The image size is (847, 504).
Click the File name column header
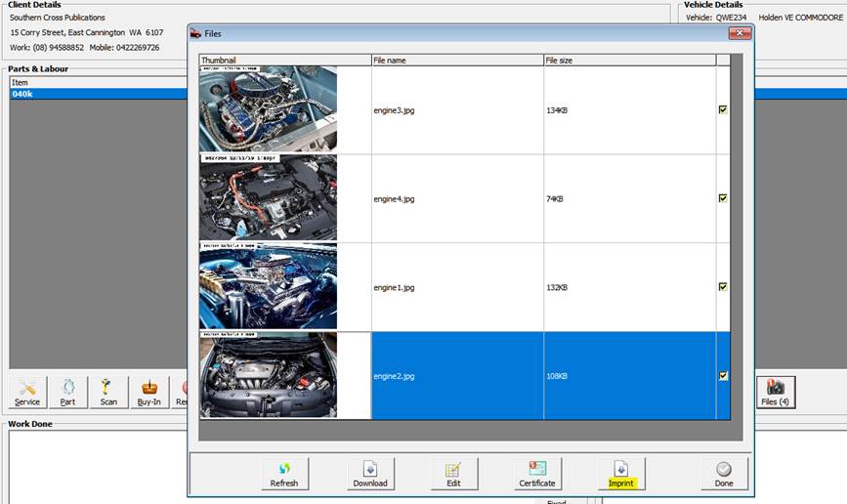point(456,61)
